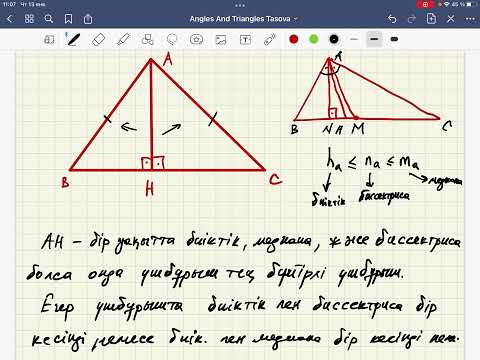Screen dimensions: 480x360
Task: Select the Laser pointer tool
Action: [269, 40]
